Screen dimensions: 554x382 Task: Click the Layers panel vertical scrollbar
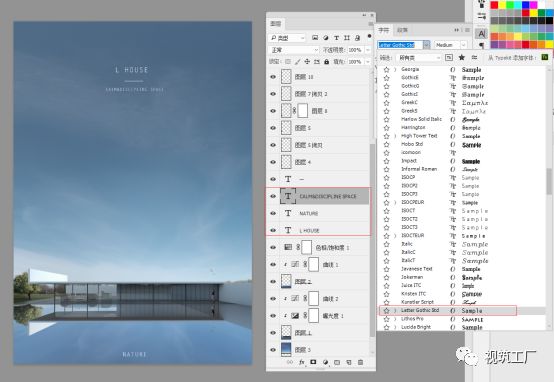372,240
